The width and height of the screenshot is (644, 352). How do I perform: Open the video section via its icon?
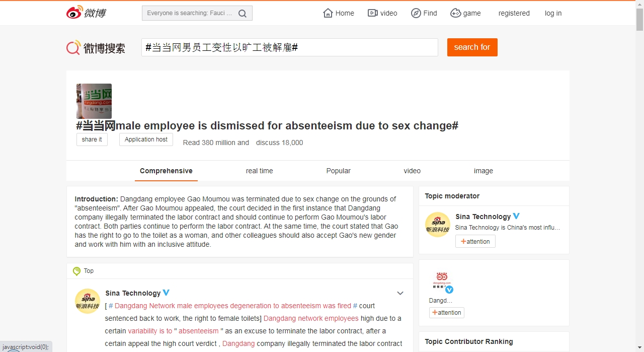point(373,13)
